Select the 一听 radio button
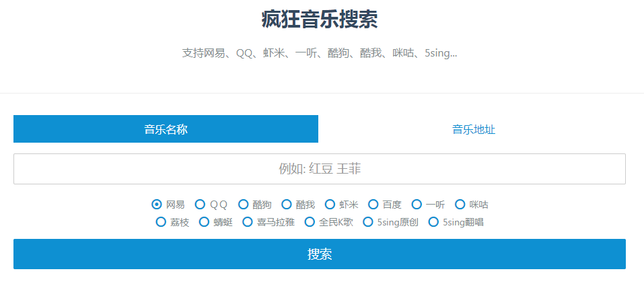 (417, 204)
